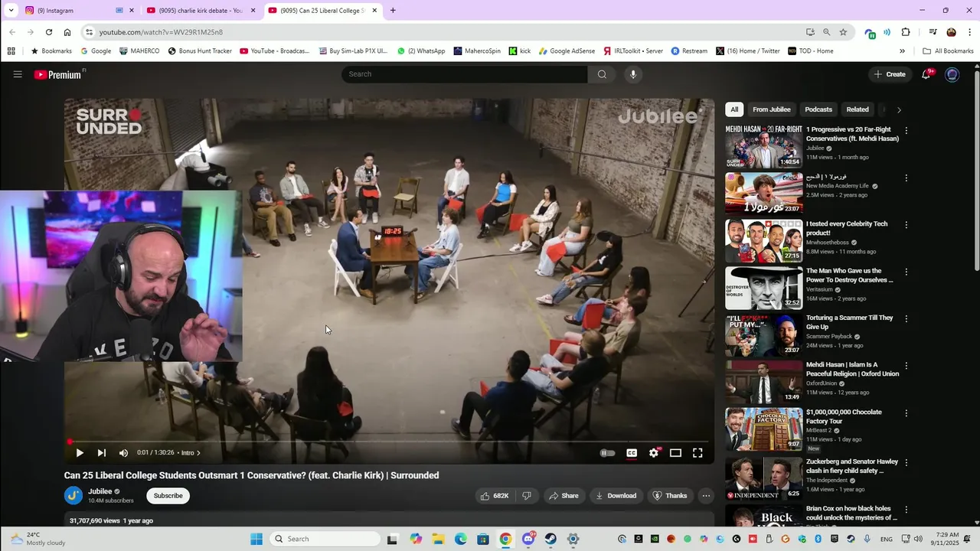
Task: Click the address bar URL
Action: pos(161,32)
